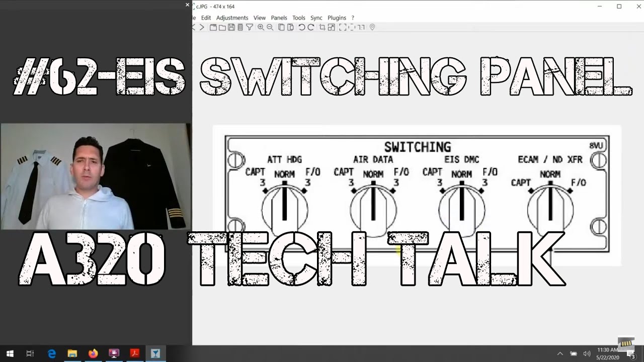Toggle fullscreen view icon

343,27
